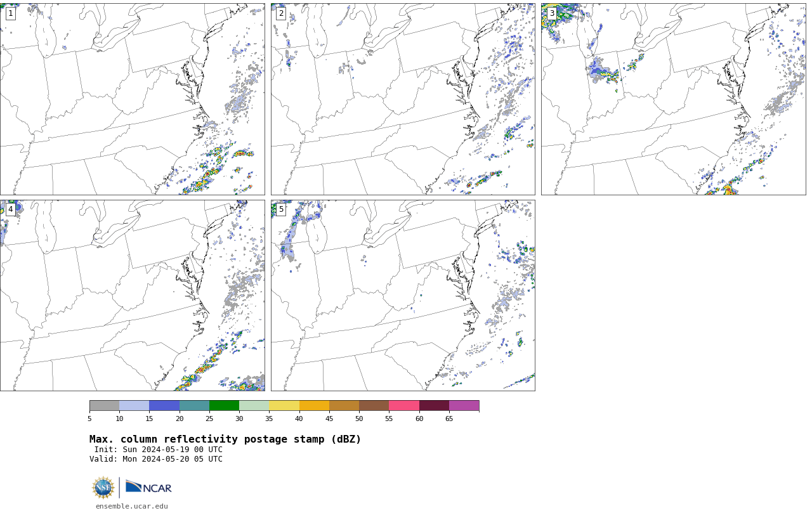This screenshot has width=812, height=513.
Task: Select the maroon 60-65 dBZ swatch
Action: 434,406
